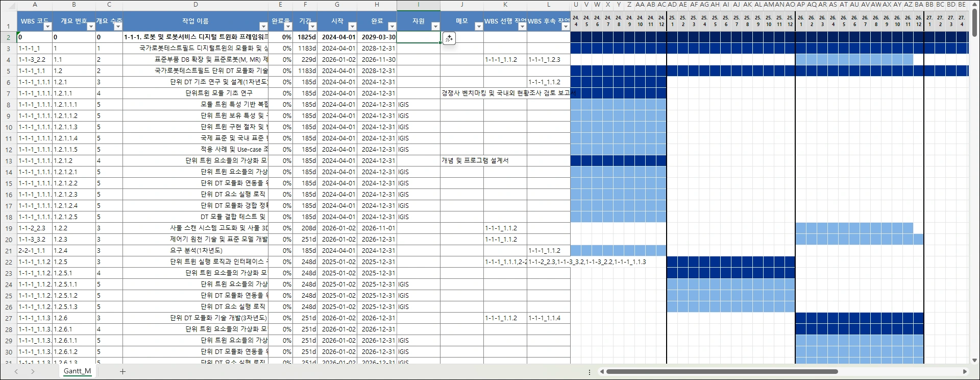Viewport: 980px width, 380px height.
Task: Add a new sheet with the plus button
Action: 122,371
